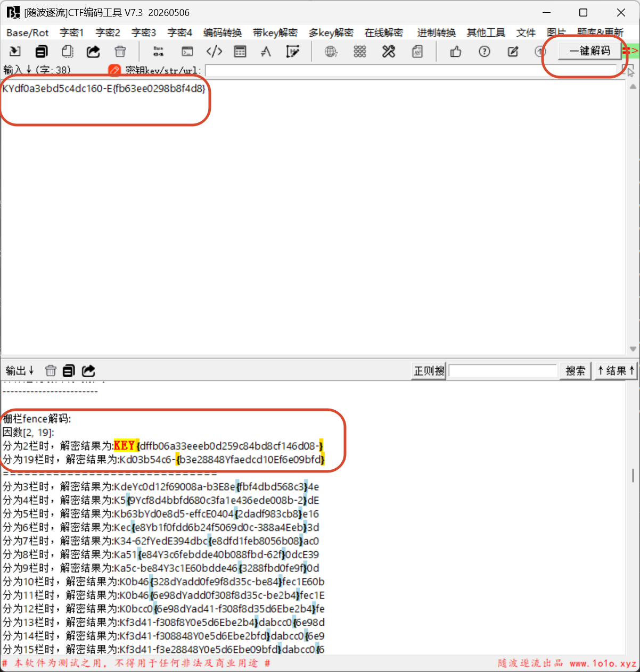640x672 pixels.
Task: Click the note edit pencil icon
Action: (x=513, y=52)
